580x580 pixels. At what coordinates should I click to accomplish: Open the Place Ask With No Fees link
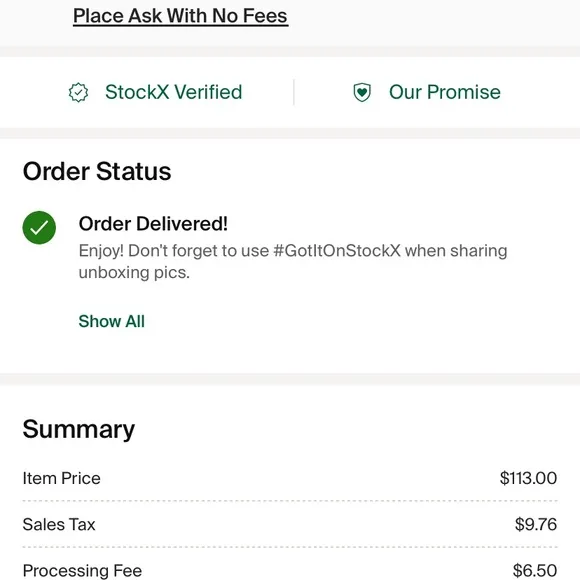click(x=181, y=16)
